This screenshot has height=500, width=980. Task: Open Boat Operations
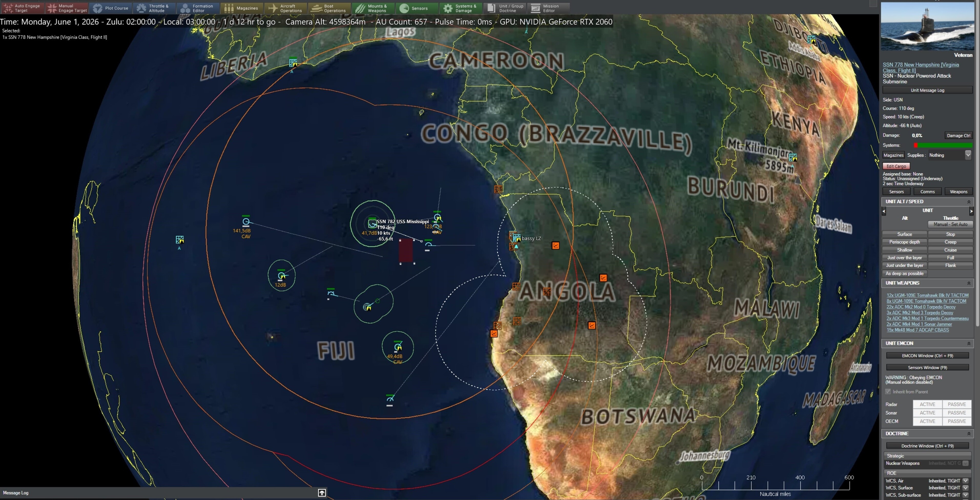click(329, 8)
